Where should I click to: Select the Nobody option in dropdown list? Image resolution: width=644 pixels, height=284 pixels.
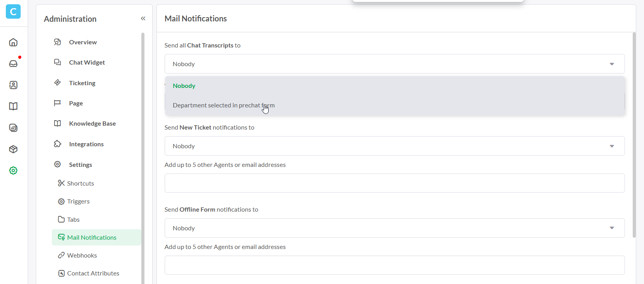click(184, 86)
